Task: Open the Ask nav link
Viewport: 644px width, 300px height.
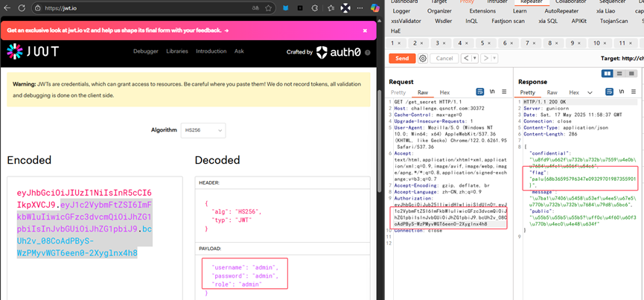Action: click(x=239, y=51)
